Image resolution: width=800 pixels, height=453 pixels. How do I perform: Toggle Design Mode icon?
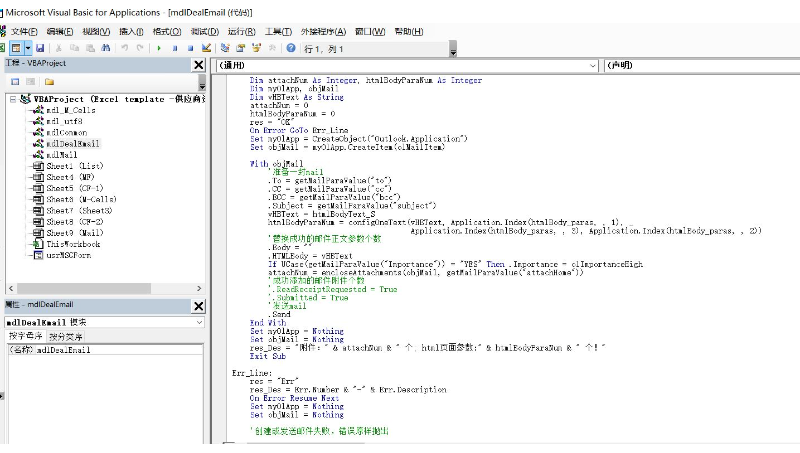point(206,48)
